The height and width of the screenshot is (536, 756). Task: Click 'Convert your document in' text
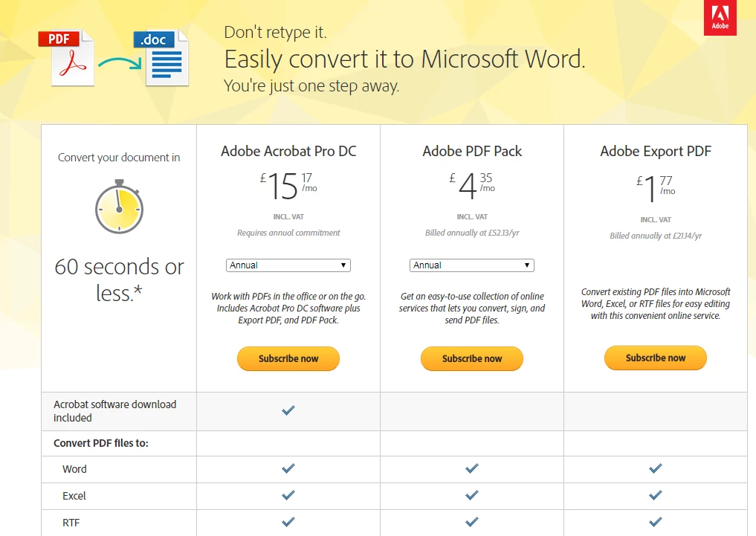(x=119, y=158)
